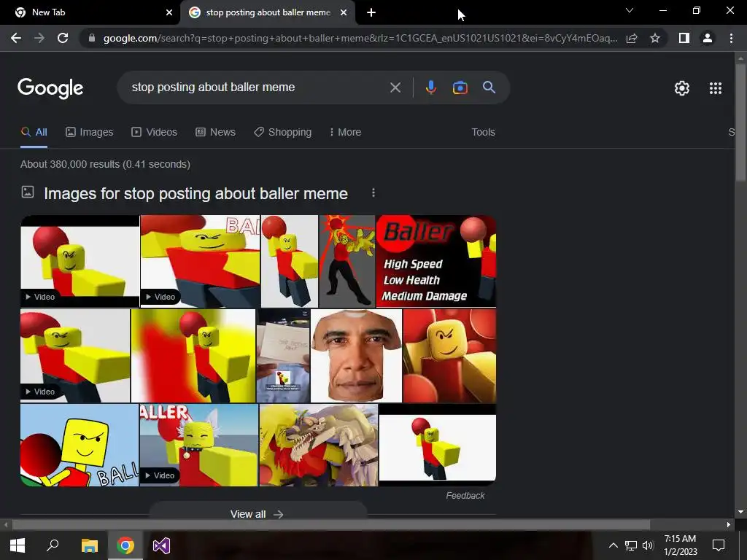The image size is (747, 560).
Task: Close the New Tab tab
Action: click(169, 13)
